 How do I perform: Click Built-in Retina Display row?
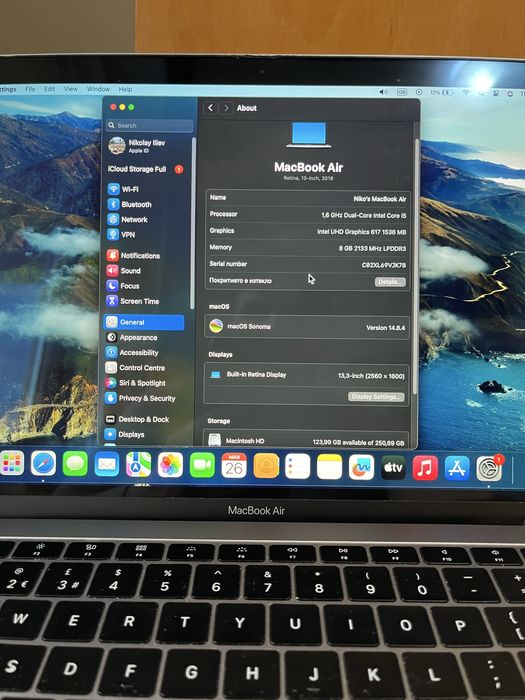tap(307, 375)
